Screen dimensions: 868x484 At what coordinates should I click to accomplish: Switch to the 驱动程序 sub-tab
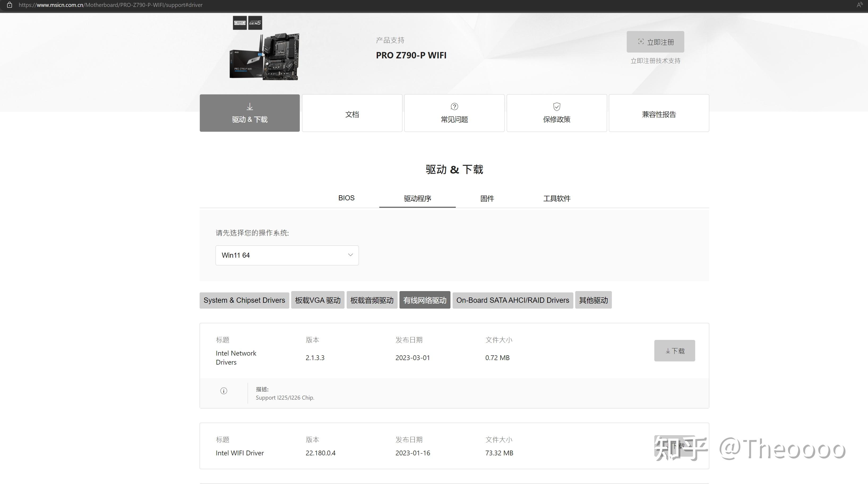click(418, 198)
